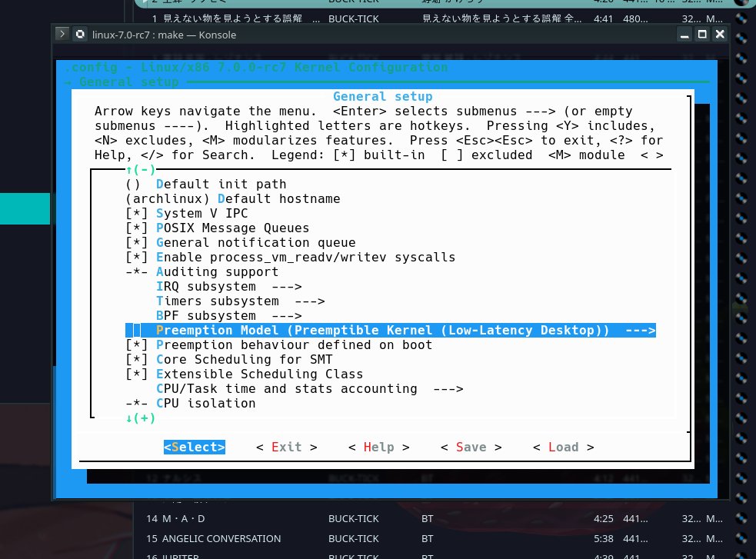Click the icon beside track 15 ANGELIC CONVERSATION
The height and width of the screenshot is (559, 756).
click(738, 538)
